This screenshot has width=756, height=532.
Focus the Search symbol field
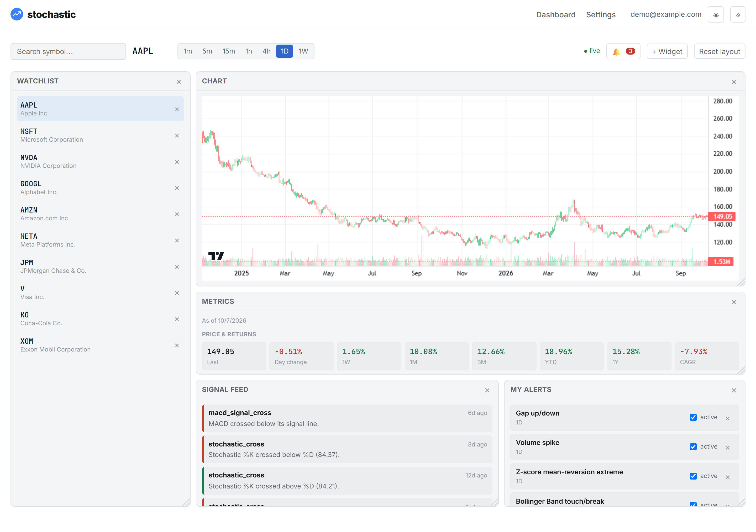68,51
